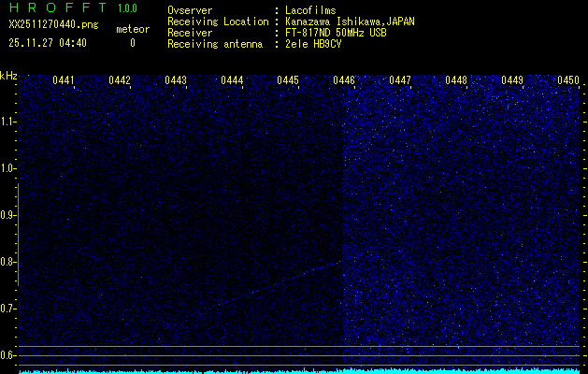Viewport: 588px width, 374px height.
Task: Click the 25.11.27 04:40 timestamp
Action: 47,43
